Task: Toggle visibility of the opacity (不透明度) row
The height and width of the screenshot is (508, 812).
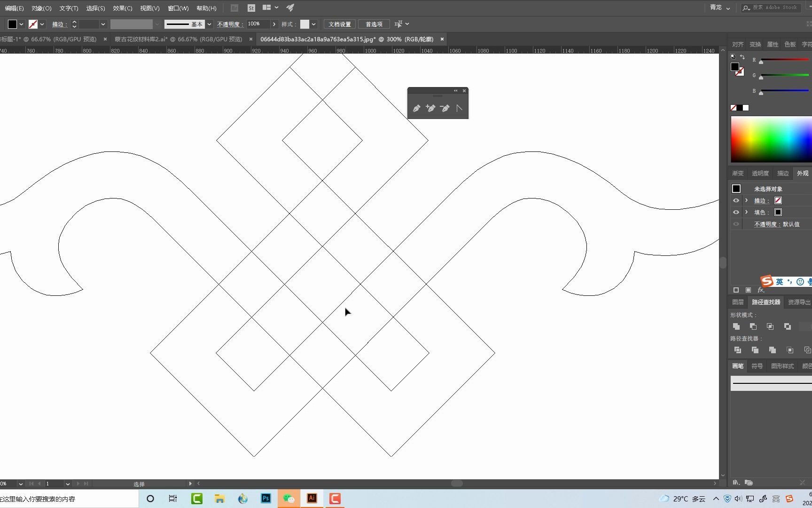Action: click(x=736, y=224)
